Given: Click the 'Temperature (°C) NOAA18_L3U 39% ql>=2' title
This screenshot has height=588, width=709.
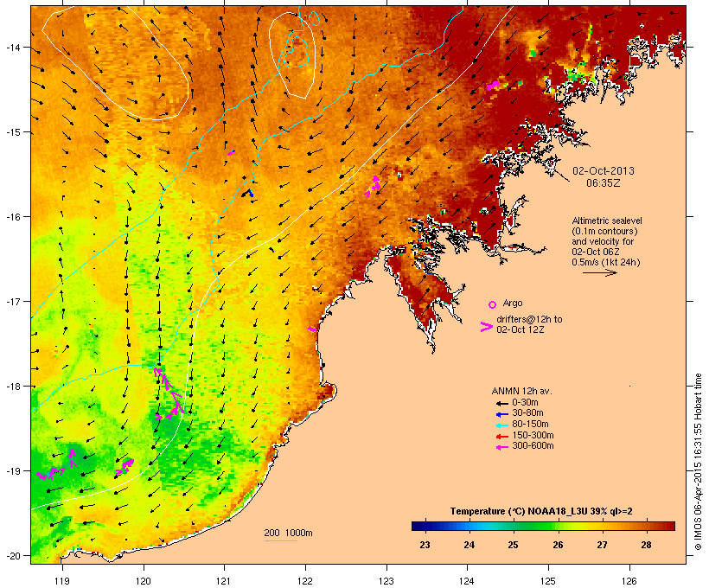Looking at the screenshot, I should coord(541,512).
